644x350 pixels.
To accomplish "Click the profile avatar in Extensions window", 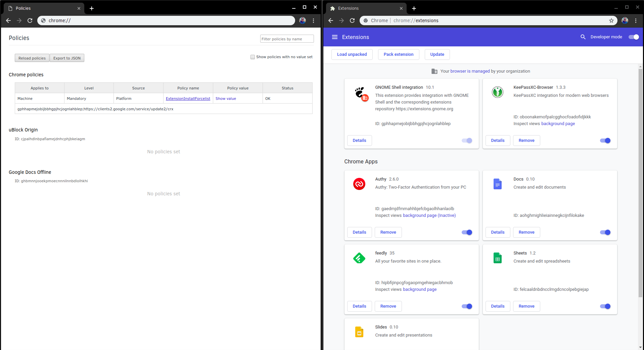I will [625, 21].
